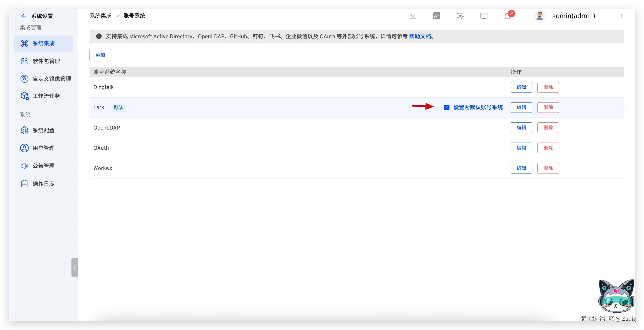Image resolution: width=644 pixels, height=330 pixels.
Task: Click the dotted cluster icon in header
Action: (x=460, y=16)
